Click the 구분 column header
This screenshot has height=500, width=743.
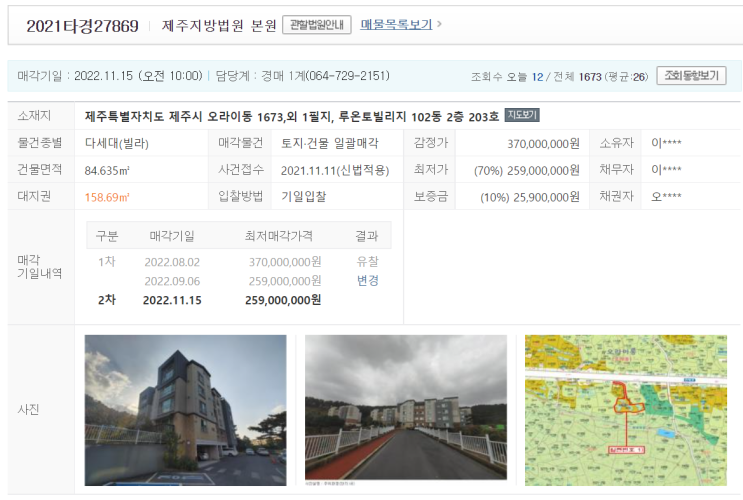107,236
